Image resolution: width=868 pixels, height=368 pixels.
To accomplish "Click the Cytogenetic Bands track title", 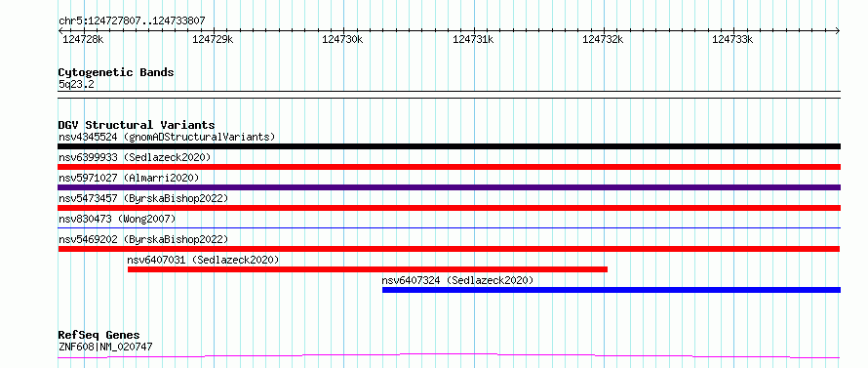I will [x=116, y=72].
